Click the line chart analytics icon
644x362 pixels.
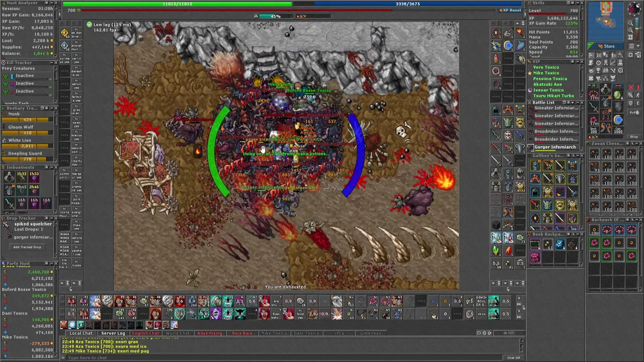613,63
